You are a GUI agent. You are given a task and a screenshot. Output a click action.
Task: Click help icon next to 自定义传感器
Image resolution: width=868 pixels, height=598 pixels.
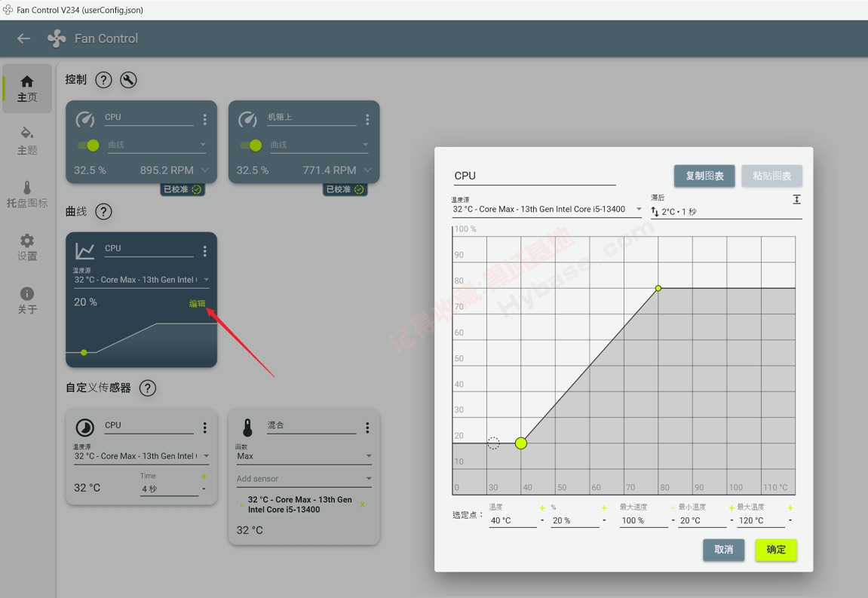tap(148, 388)
